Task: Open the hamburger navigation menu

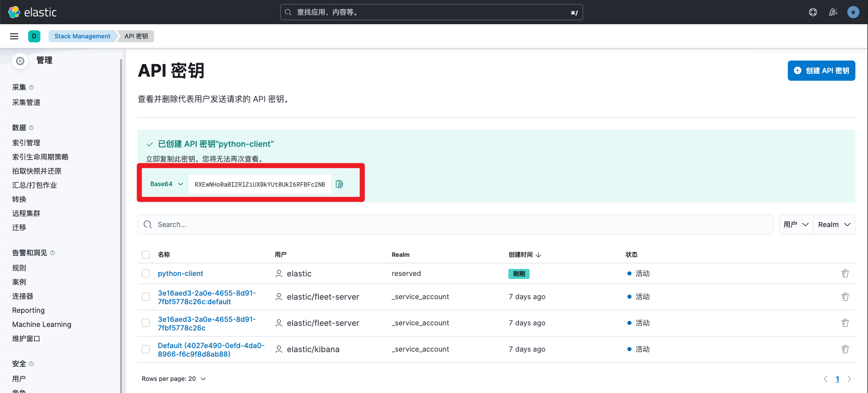Action: (14, 36)
